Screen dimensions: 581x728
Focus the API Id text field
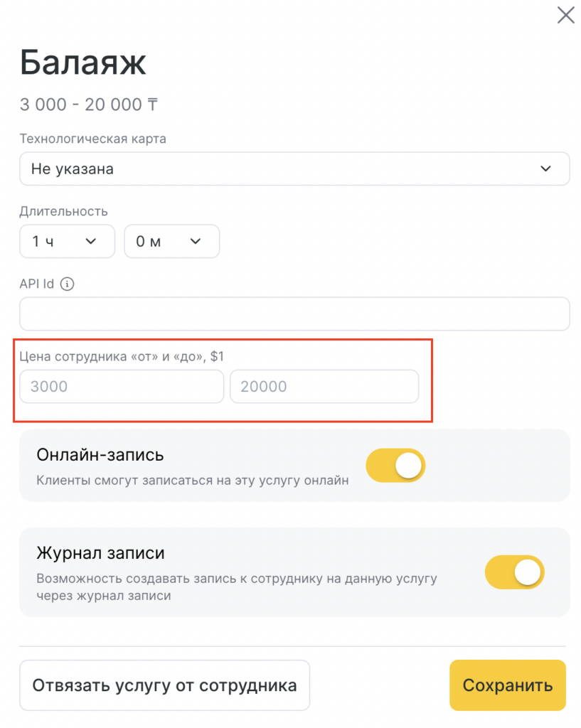pos(294,314)
